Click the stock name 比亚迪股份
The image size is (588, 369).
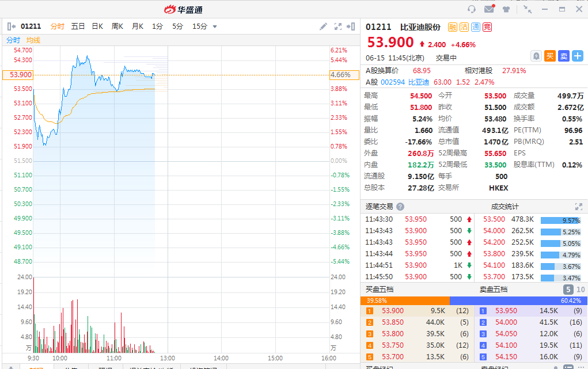420,27
